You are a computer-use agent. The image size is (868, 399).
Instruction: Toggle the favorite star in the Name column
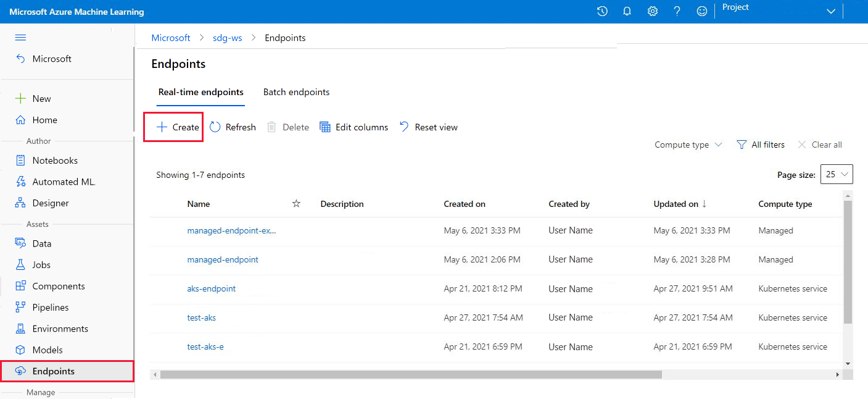point(296,203)
